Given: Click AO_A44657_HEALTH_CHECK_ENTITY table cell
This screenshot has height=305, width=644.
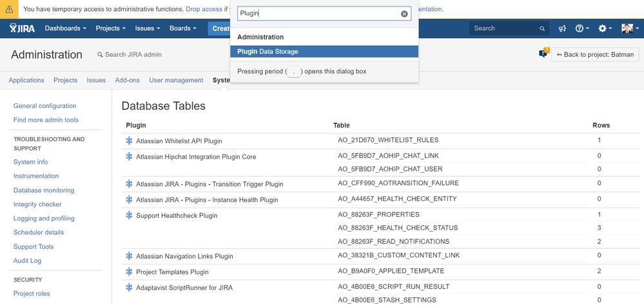Looking at the screenshot, I should click(x=397, y=199).
